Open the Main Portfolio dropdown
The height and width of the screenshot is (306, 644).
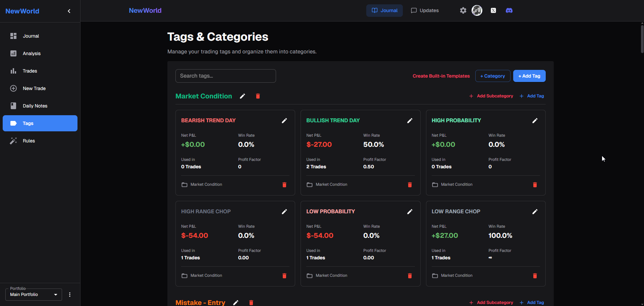34,295
